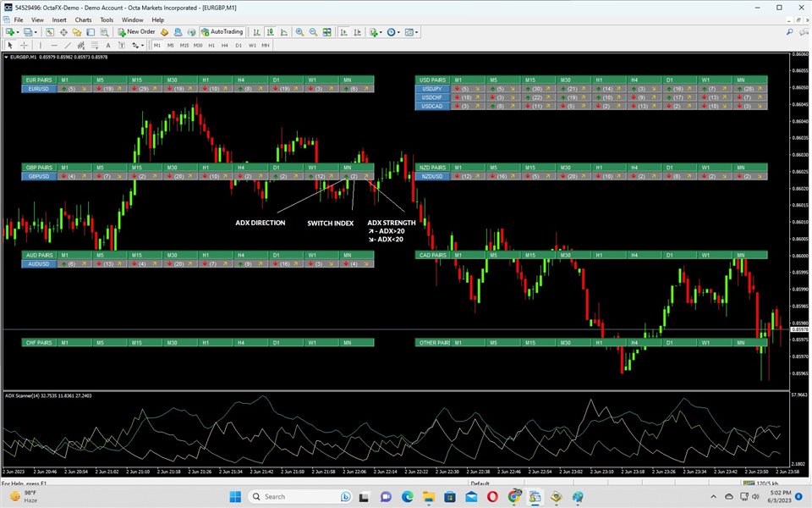The height and width of the screenshot is (508, 812).
Task: Select the horizontal line tool
Action: [54, 46]
